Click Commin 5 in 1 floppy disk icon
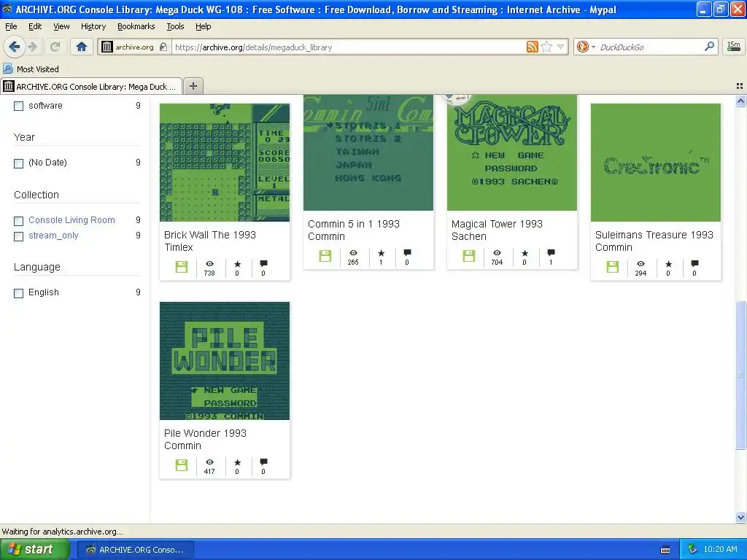The height and width of the screenshot is (560, 747). (x=325, y=256)
